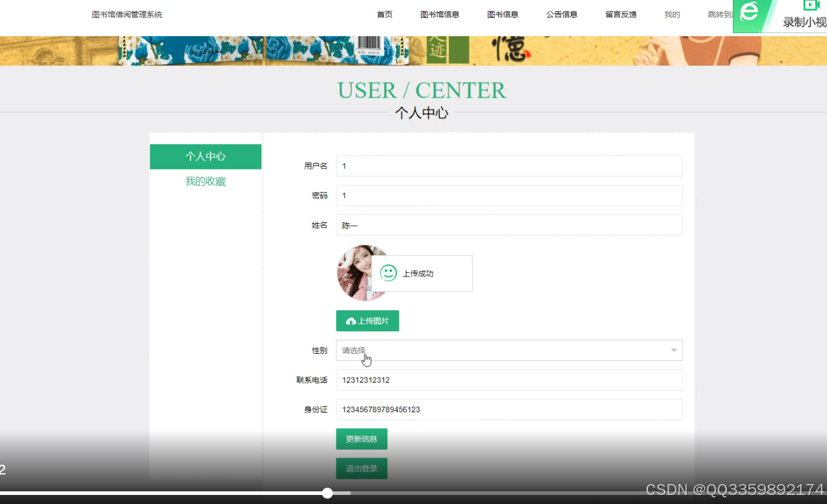Switch to 我的收藏 sidebar tab
Image resolution: width=827 pixels, height=504 pixels.
tap(205, 182)
